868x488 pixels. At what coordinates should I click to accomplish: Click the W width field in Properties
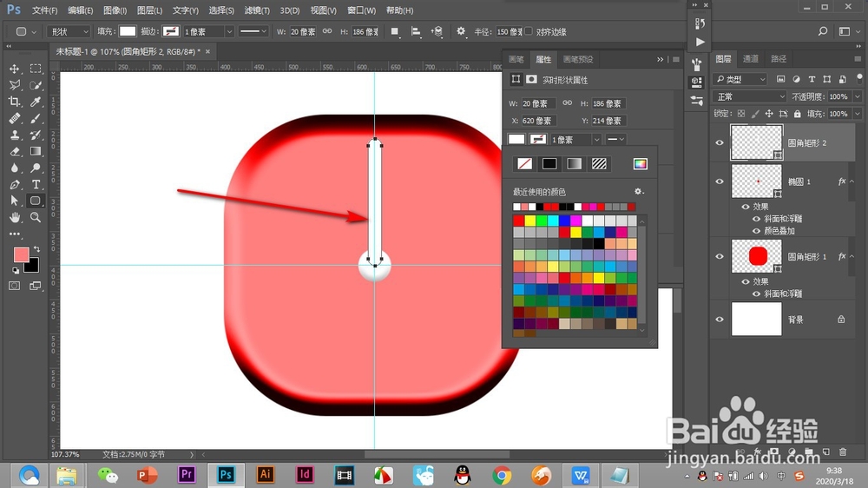(x=538, y=103)
